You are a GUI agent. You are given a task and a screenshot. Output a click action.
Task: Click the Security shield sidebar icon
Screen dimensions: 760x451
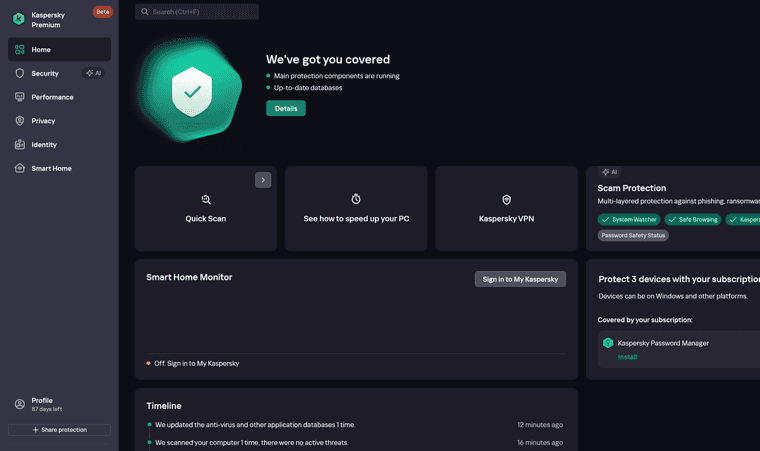pyautogui.click(x=19, y=73)
